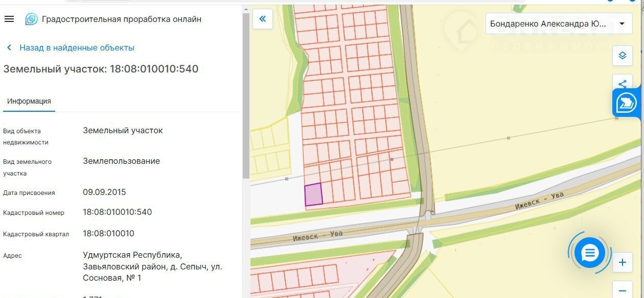Collapse the info panel with double chevron
Screen dimensions: 644x298
[263, 19]
